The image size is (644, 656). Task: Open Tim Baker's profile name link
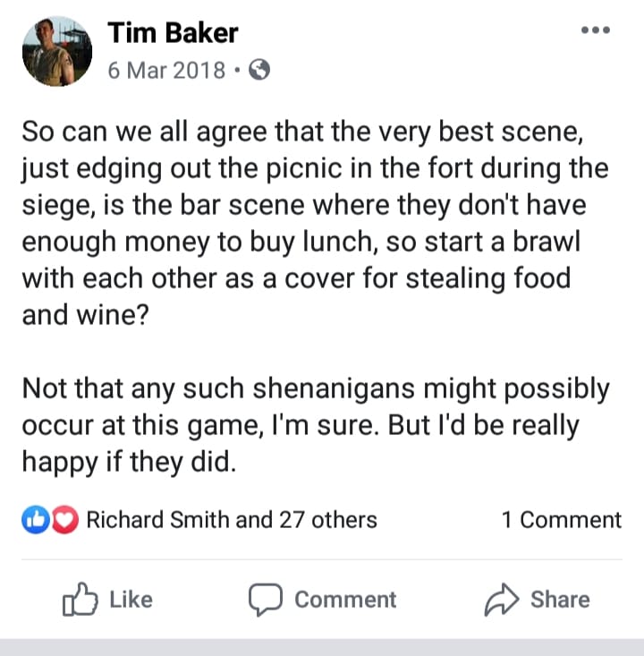pos(173,33)
